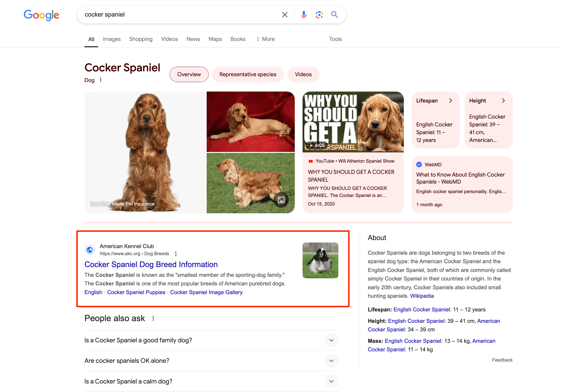563x392 pixels.
Task: Clear the search query with the X icon
Action: (285, 14)
